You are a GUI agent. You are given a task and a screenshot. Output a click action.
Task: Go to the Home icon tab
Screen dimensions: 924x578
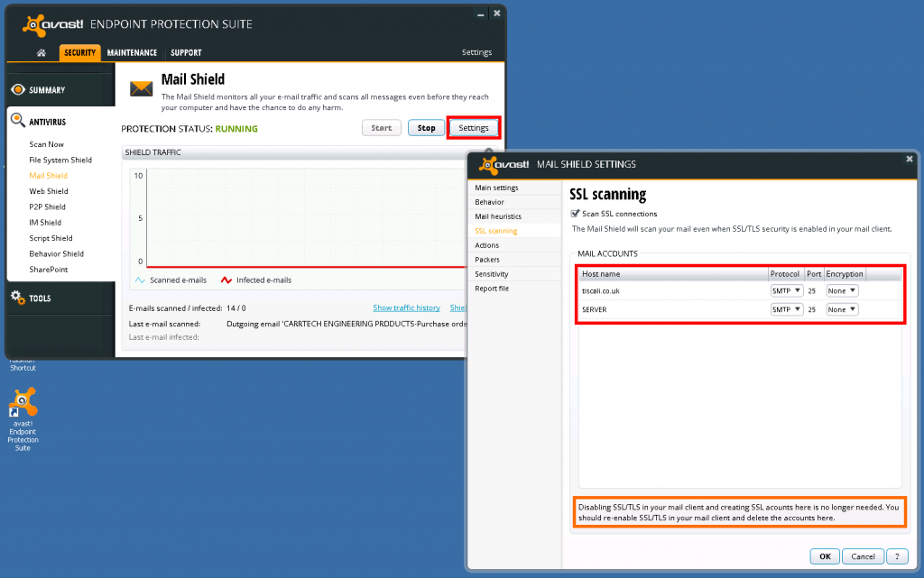tap(41, 53)
